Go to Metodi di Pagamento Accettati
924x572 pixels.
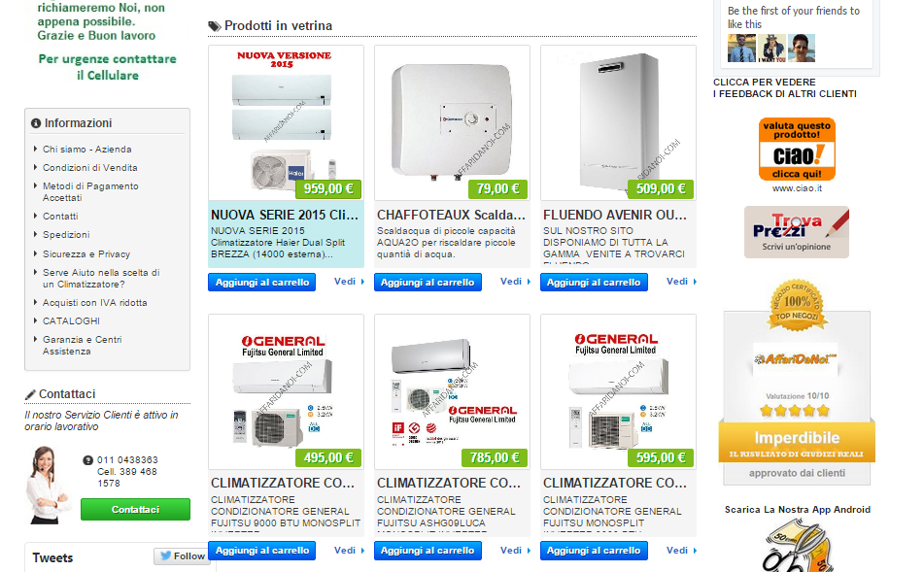tap(90, 192)
